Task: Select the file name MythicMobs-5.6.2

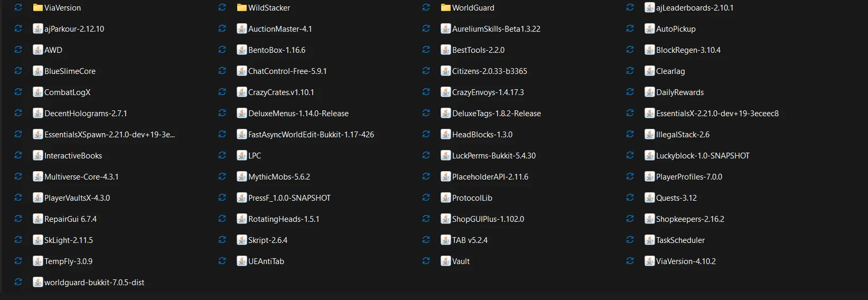Action: (279, 177)
